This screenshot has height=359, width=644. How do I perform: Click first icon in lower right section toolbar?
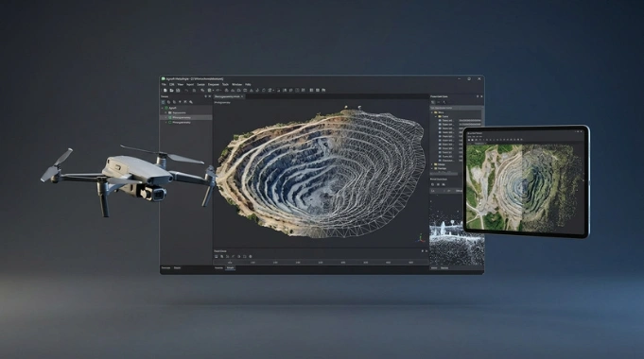[x=432, y=184]
